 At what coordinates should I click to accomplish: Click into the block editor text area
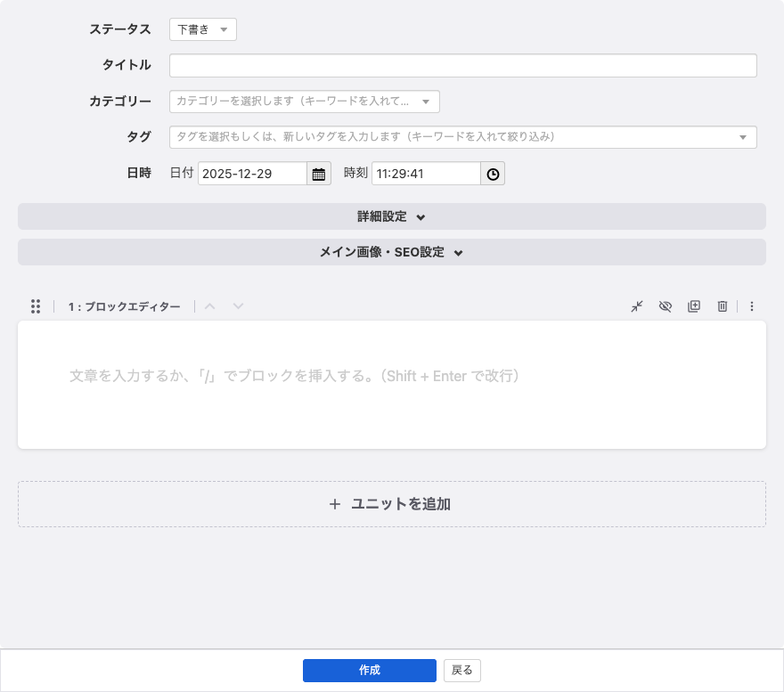coord(391,385)
